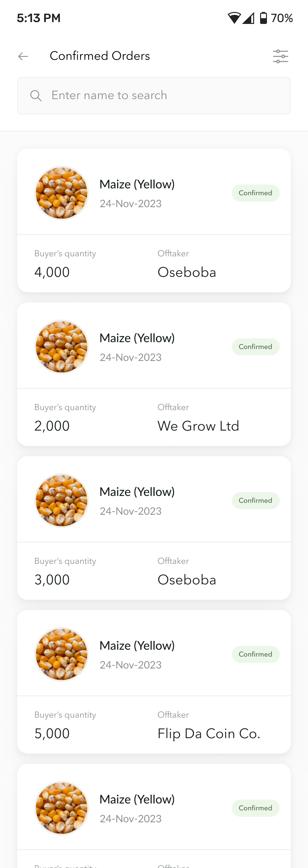Click the Enter name to search field
Image resolution: width=308 pixels, height=868 pixels.
[154, 96]
